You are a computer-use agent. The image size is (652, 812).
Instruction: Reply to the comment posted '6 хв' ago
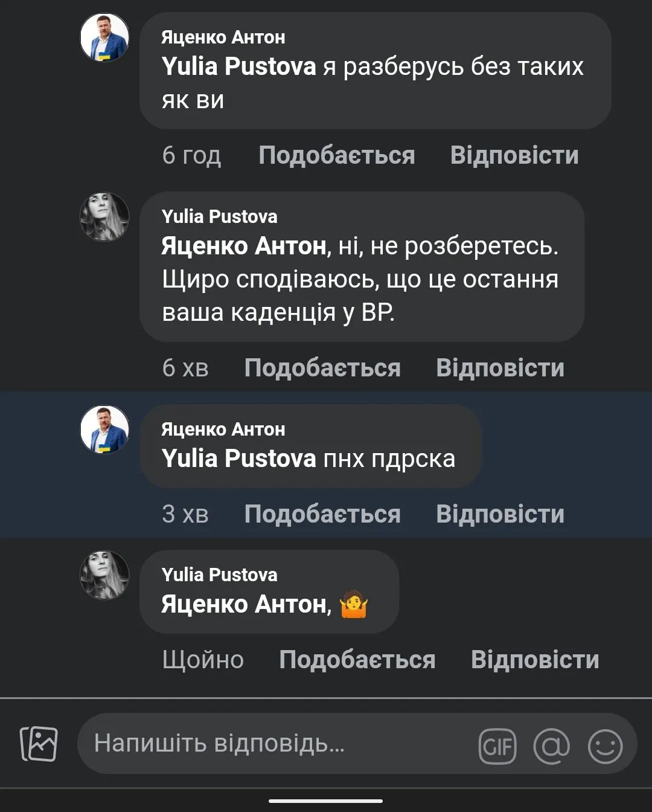[x=500, y=368]
